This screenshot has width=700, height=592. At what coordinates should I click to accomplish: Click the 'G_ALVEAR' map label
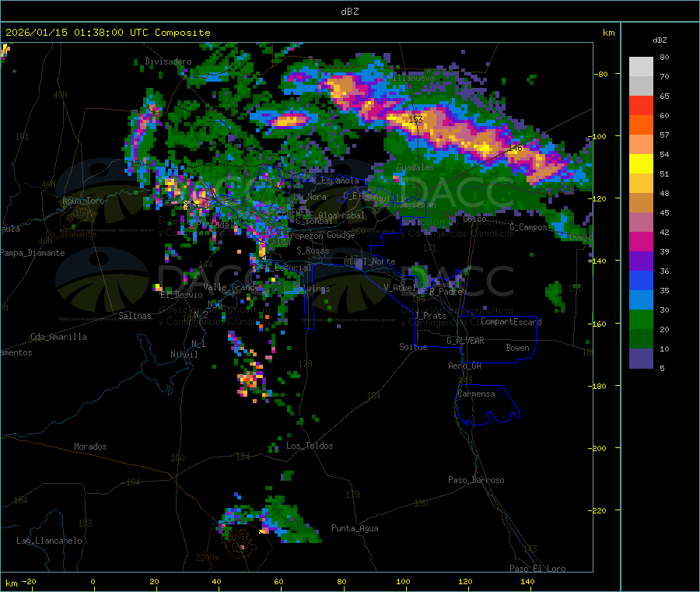coord(465,341)
